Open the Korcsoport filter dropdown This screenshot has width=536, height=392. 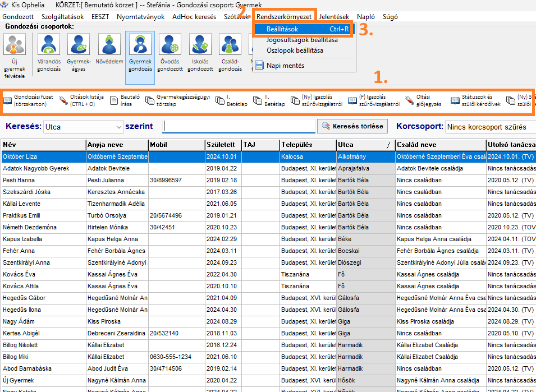489,127
